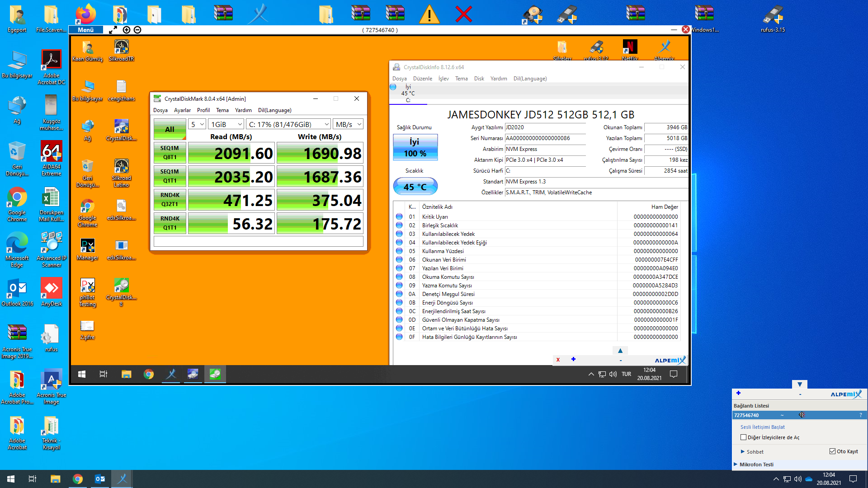Open the local volume speaker tray icon
Image resolution: width=868 pixels, height=488 pixels.
pos(798,479)
